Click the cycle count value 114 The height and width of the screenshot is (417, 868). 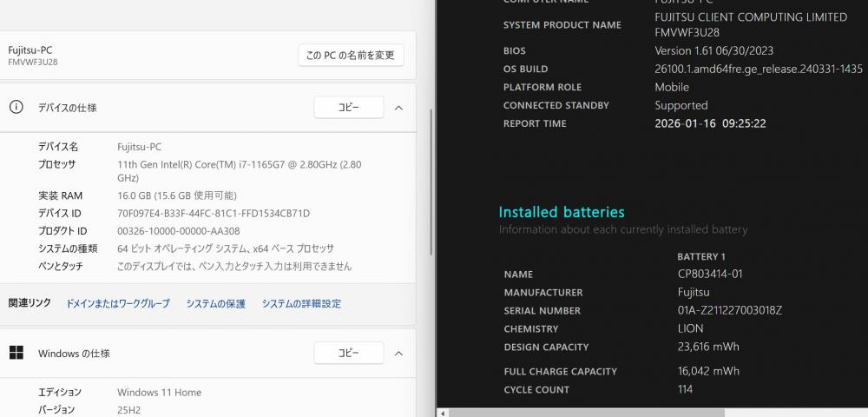pyautogui.click(x=685, y=388)
